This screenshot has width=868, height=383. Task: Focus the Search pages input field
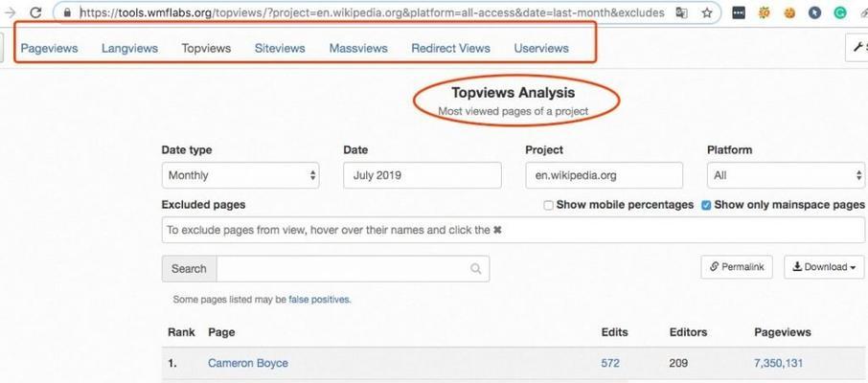(x=354, y=268)
